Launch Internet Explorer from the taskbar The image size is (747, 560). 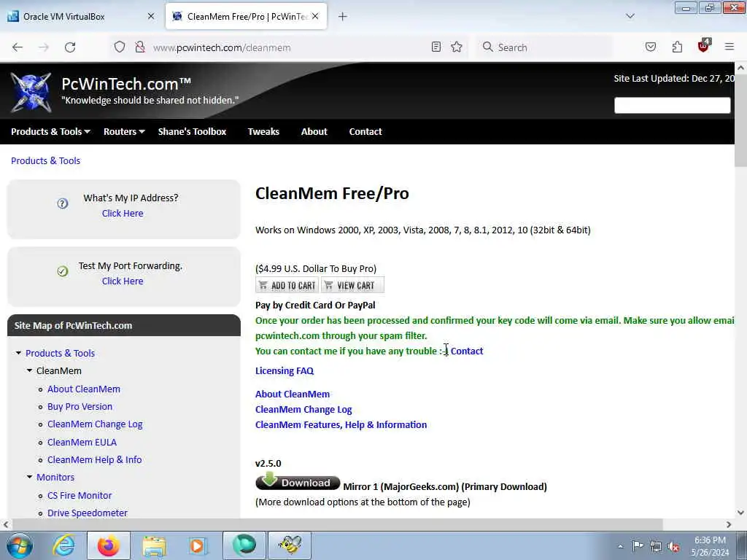[63, 545]
